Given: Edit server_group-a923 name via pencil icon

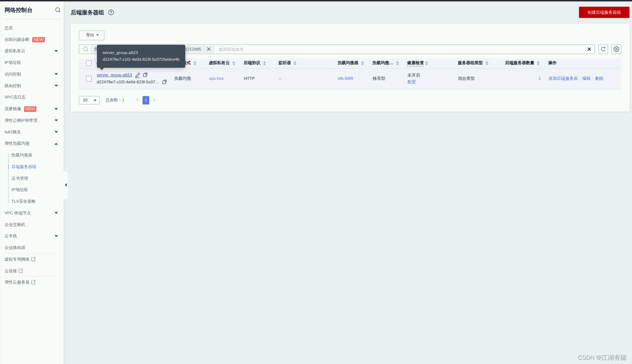Looking at the screenshot, I should 138,75.
